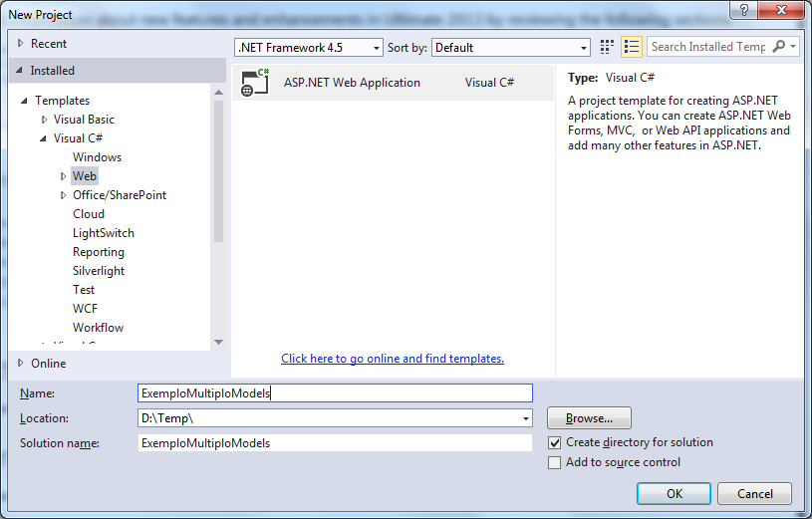The width and height of the screenshot is (812, 519).
Task: Select Cloud template category
Action: (89, 214)
